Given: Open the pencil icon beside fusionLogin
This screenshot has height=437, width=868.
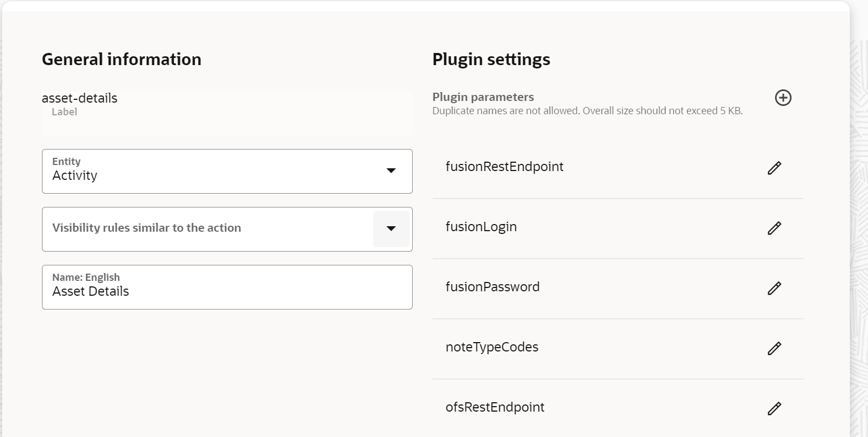Looking at the screenshot, I should pyautogui.click(x=775, y=228).
